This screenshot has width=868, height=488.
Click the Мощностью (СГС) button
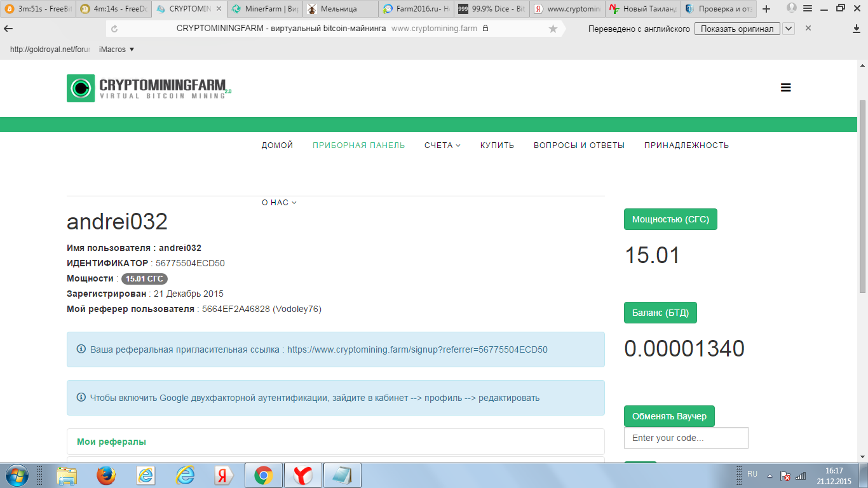[670, 219]
